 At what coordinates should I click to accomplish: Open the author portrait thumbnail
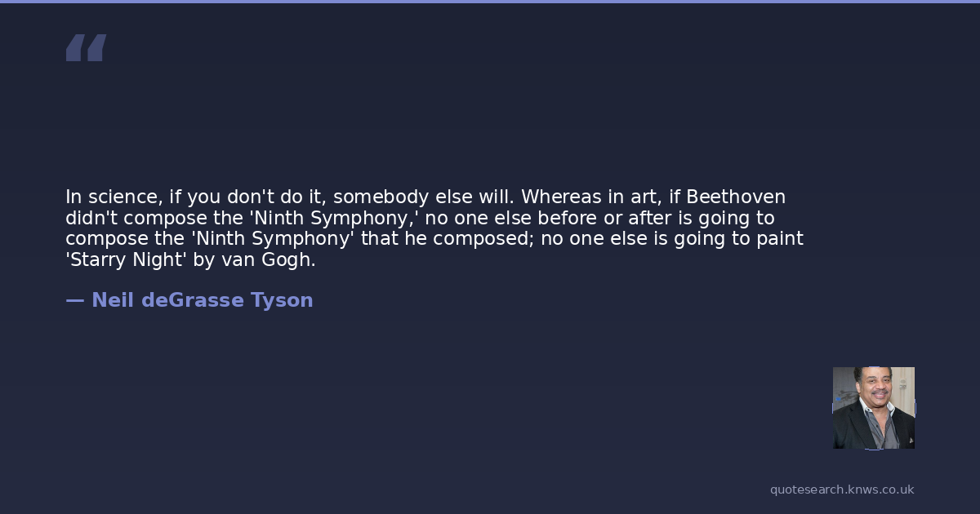(873, 407)
